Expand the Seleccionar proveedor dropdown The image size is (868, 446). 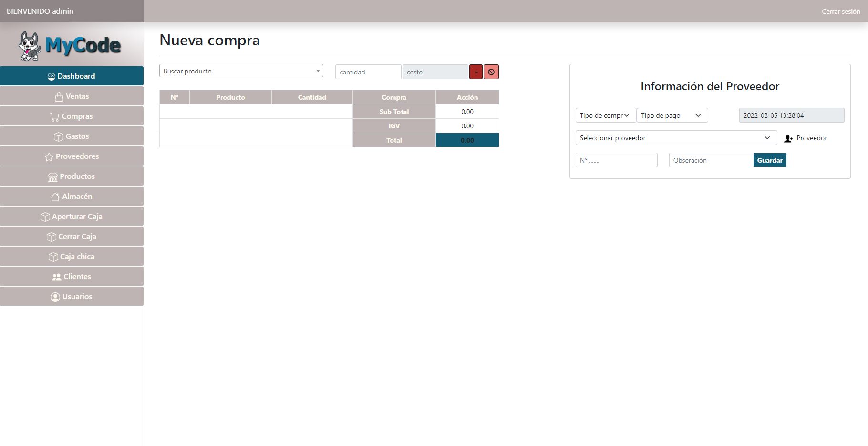(x=676, y=138)
